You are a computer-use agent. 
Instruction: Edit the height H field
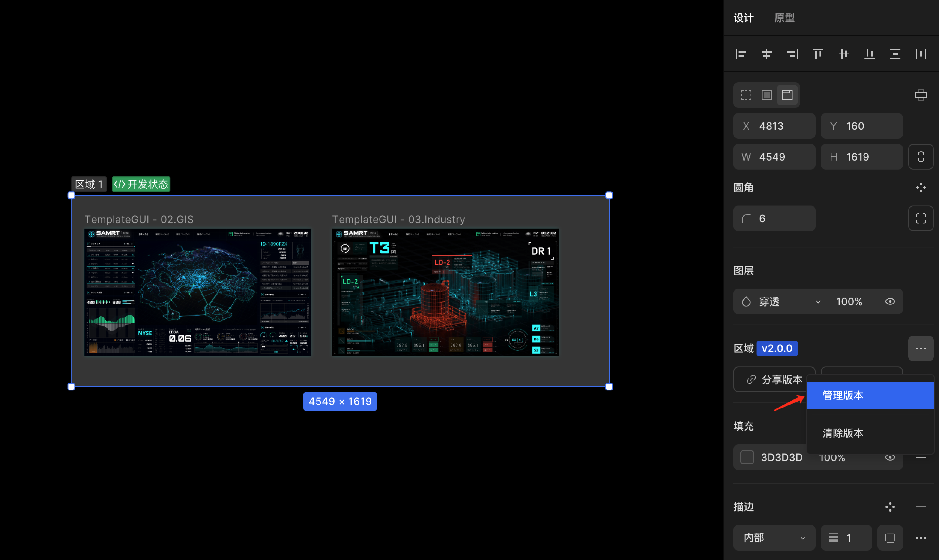(862, 157)
